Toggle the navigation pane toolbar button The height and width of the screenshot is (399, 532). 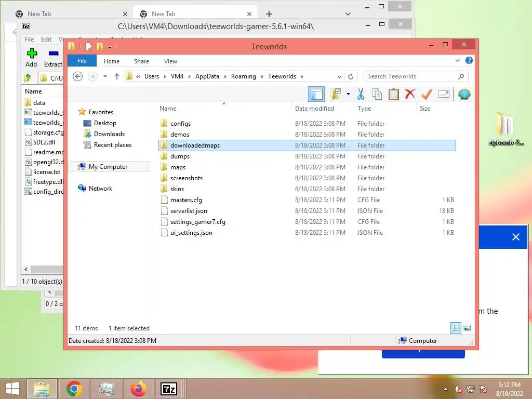[316, 94]
